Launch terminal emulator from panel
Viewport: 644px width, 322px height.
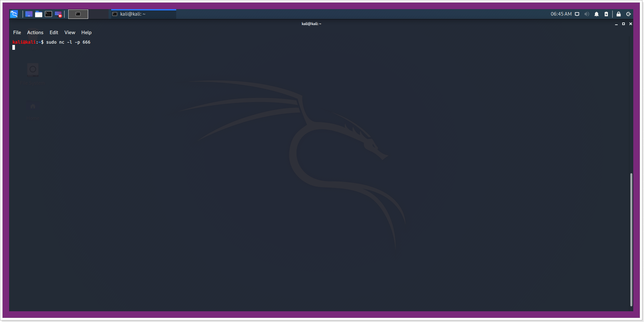point(48,14)
